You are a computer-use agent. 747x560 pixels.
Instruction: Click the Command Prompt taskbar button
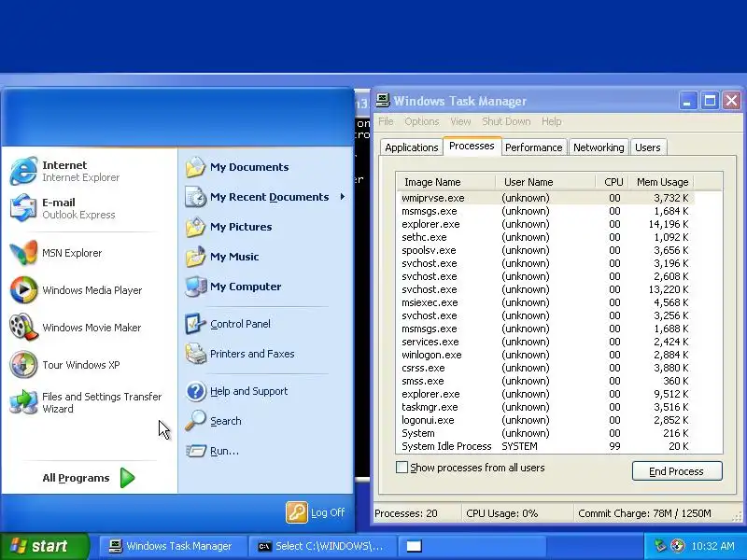pos(321,546)
